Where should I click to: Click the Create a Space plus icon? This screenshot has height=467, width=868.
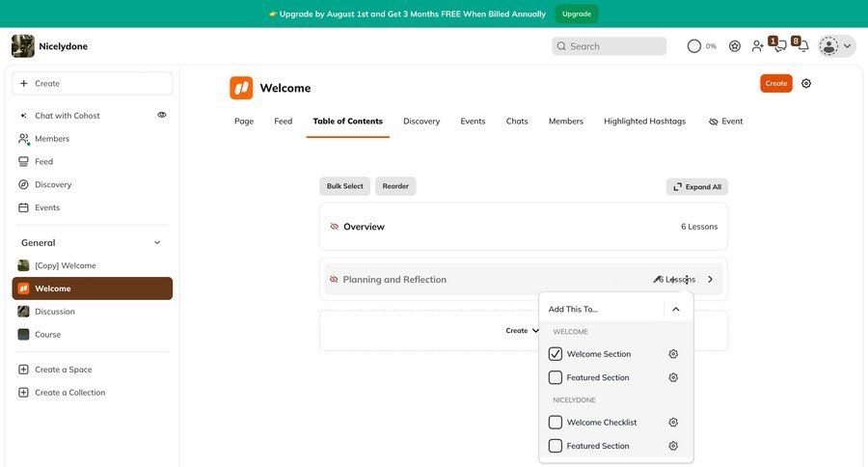coord(23,369)
